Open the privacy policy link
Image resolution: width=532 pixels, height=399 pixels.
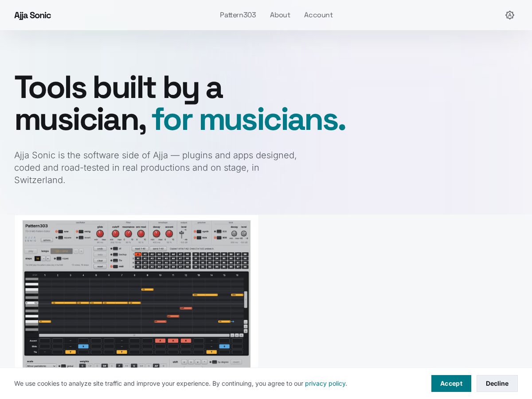point(326,383)
